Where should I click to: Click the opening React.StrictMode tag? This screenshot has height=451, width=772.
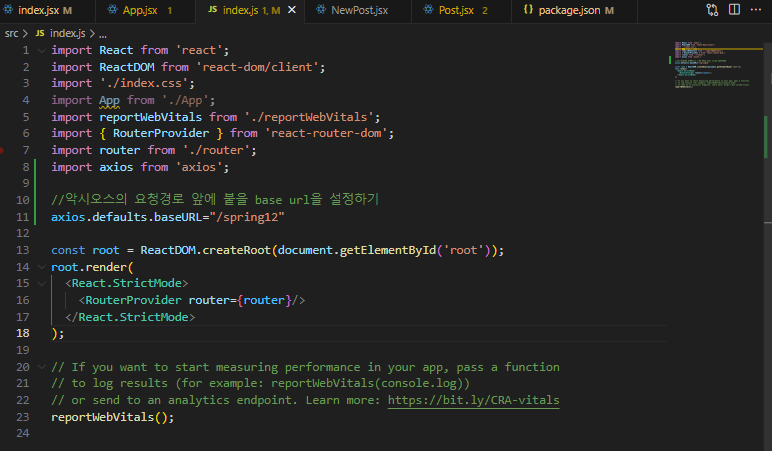[127, 284]
